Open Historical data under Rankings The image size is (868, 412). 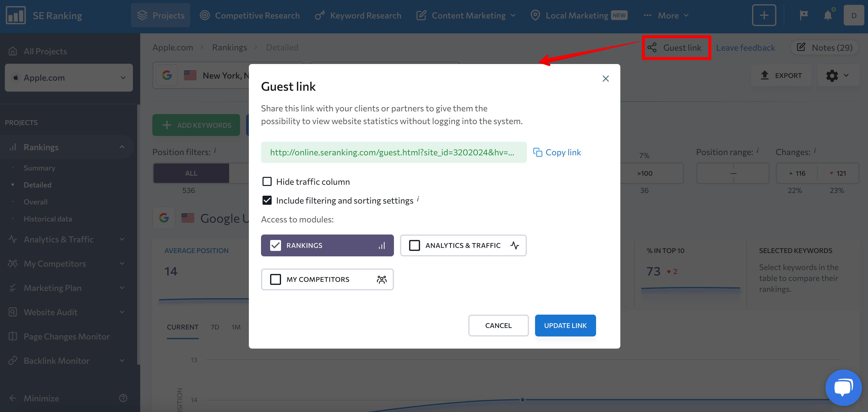tap(48, 219)
